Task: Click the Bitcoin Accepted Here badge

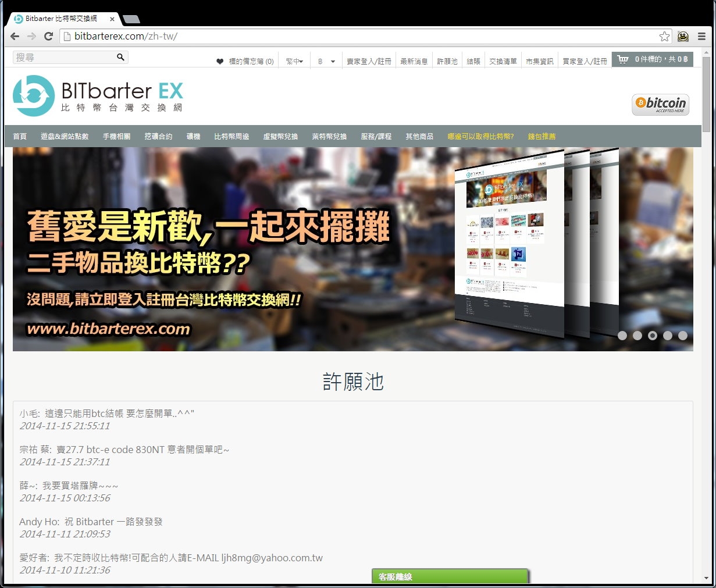Action: (661, 105)
